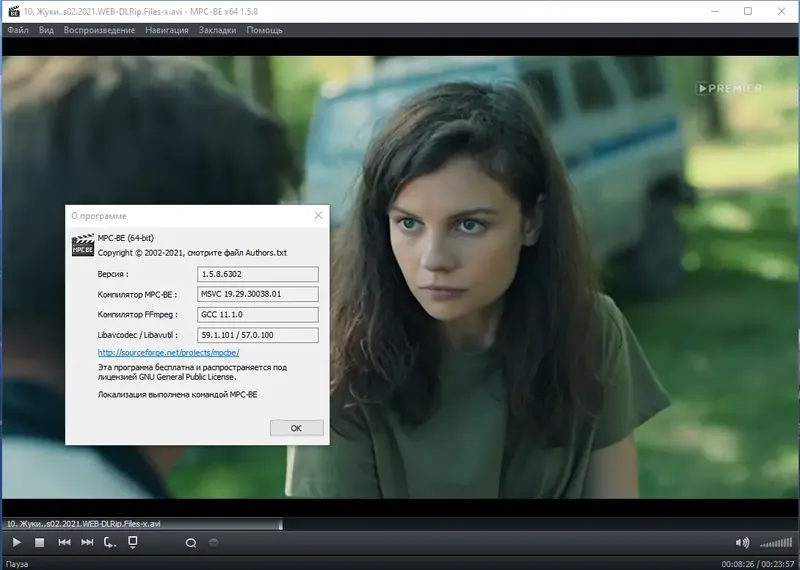Open the Вид menu
This screenshot has height=570, width=800.
click(x=46, y=30)
